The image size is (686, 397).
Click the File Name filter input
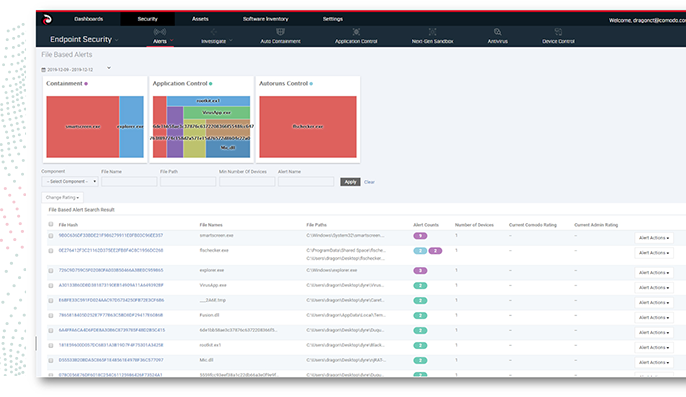[129, 182]
